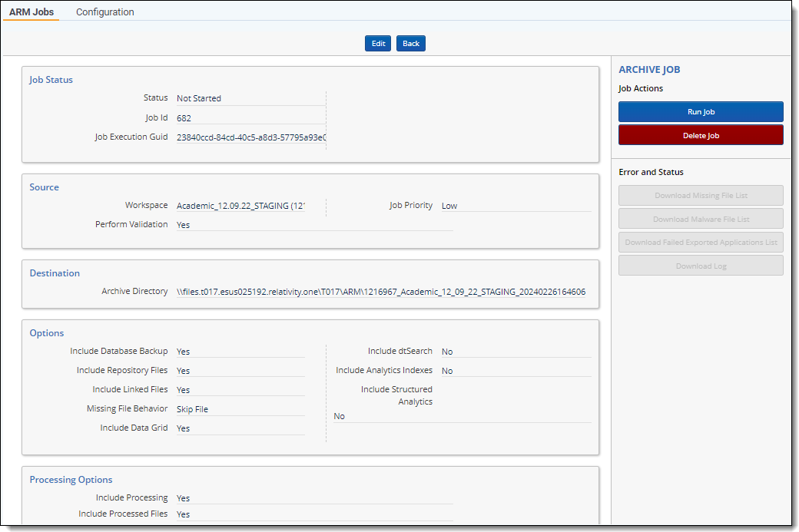Image resolution: width=799 pixels, height=532 pixels.
Task: Click the Download Log button
Action: (701, 266)
